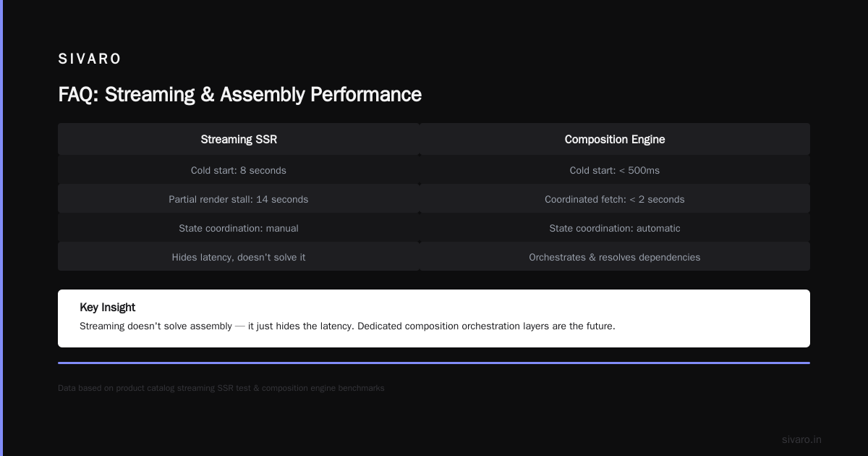Select State coordination: manual cell

[239, 228]
